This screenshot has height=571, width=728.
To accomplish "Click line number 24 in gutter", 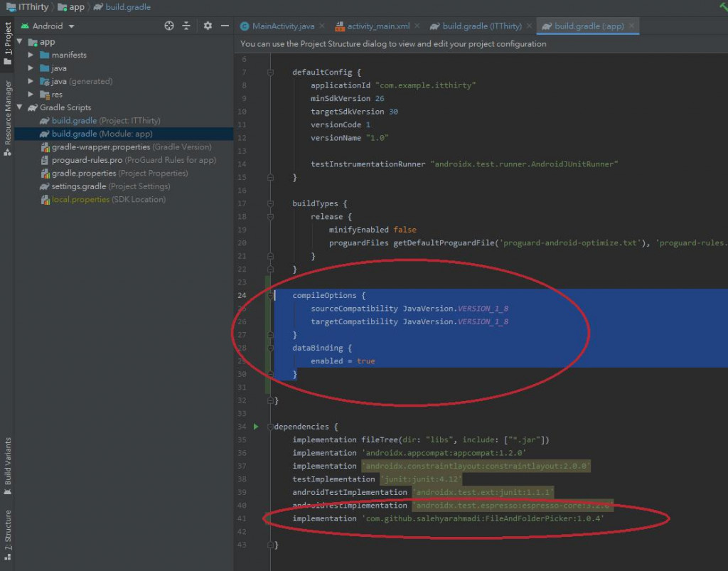I will click(x=242, y=295).
